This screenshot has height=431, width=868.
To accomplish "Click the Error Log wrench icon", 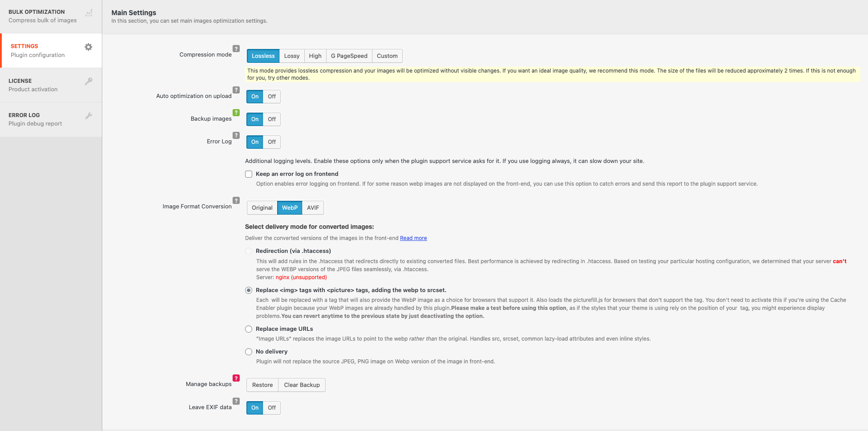I will [x=89, y=116].
